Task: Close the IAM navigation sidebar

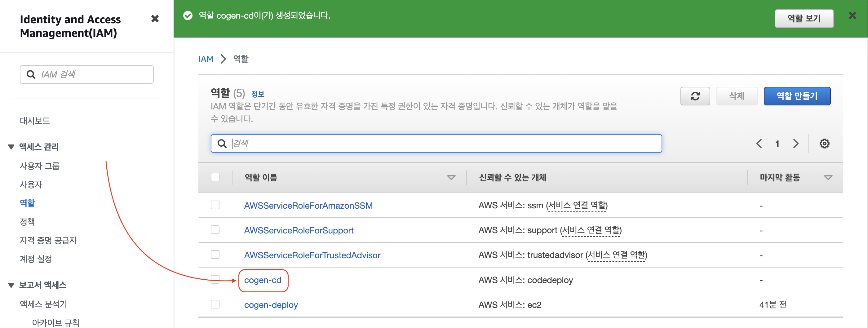Action: coord(155,19)
